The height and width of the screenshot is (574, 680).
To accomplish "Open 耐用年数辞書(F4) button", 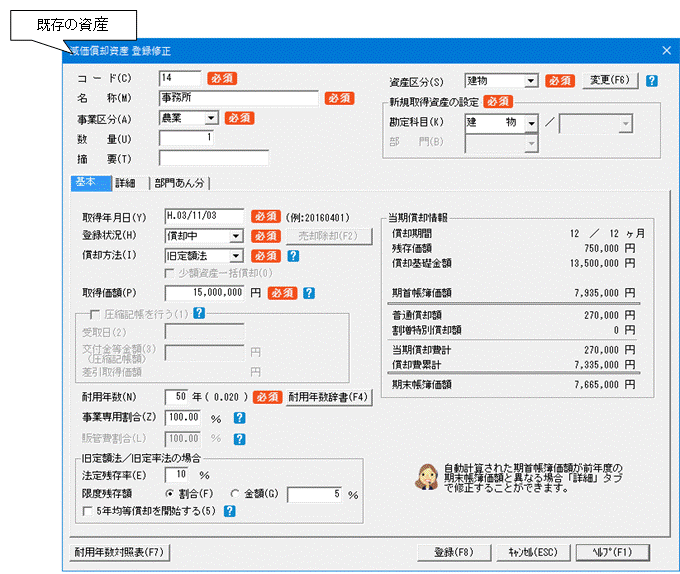I will pyautogui.click(x=328, y=397).
